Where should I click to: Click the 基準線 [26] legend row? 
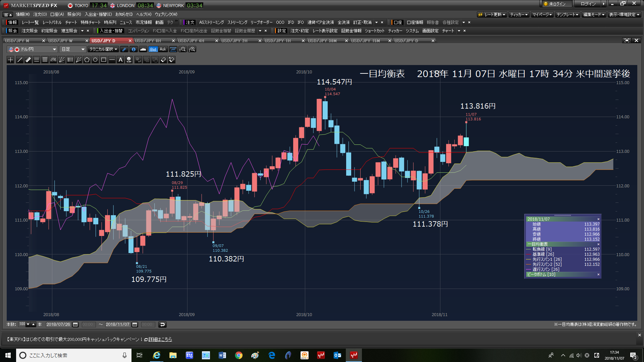coord(563,254)
